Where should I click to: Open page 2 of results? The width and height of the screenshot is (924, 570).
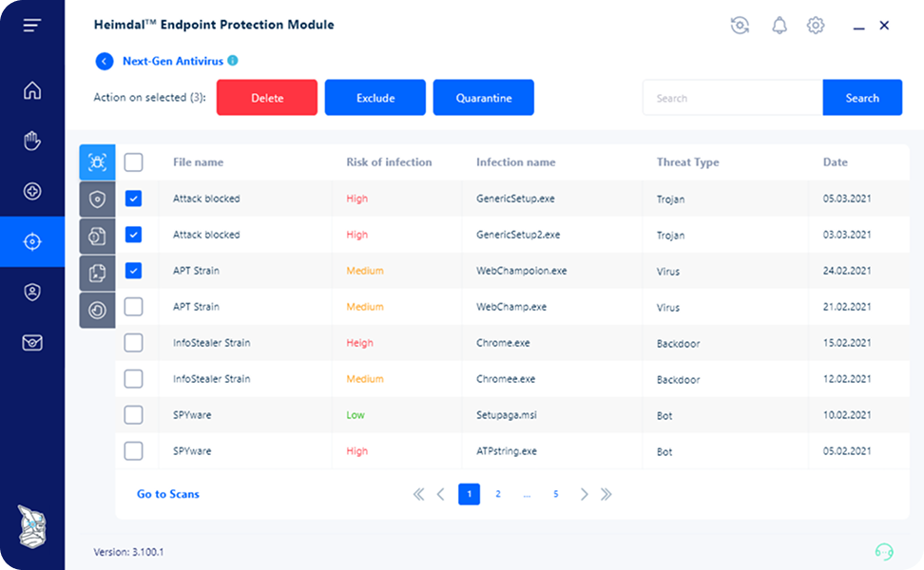(x=498, y=494)
